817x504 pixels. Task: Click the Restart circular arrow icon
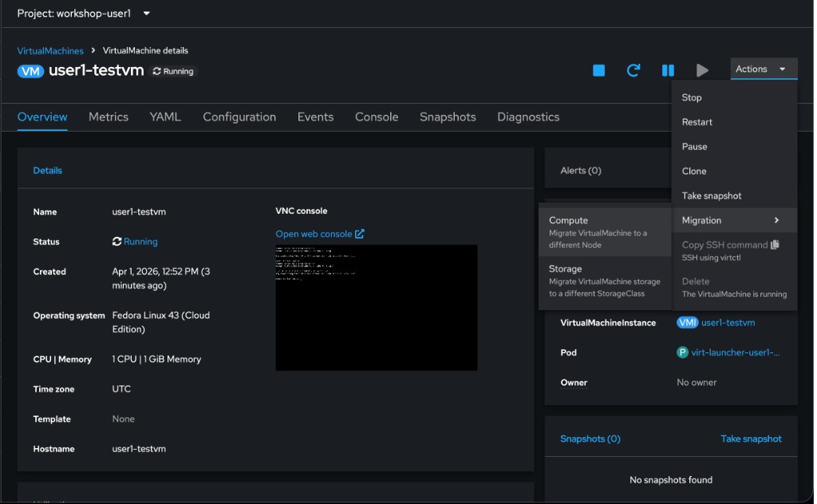click(x=633, y=70)
